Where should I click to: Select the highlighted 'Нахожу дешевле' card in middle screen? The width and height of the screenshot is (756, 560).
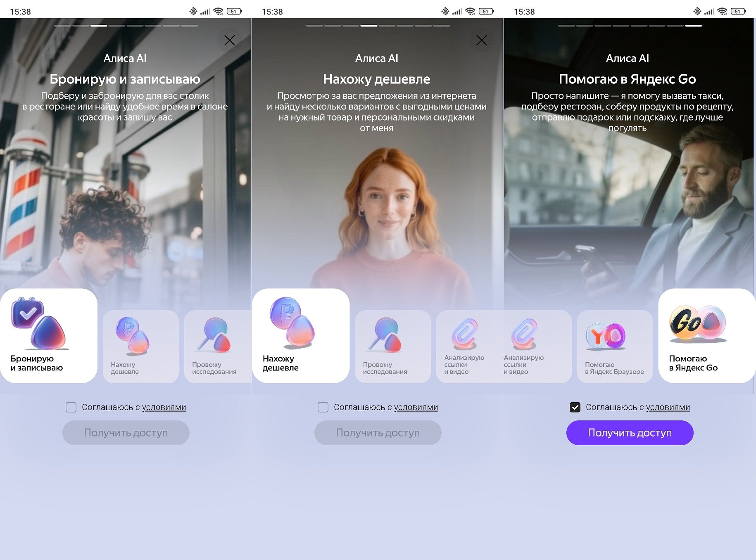(301, 336)
